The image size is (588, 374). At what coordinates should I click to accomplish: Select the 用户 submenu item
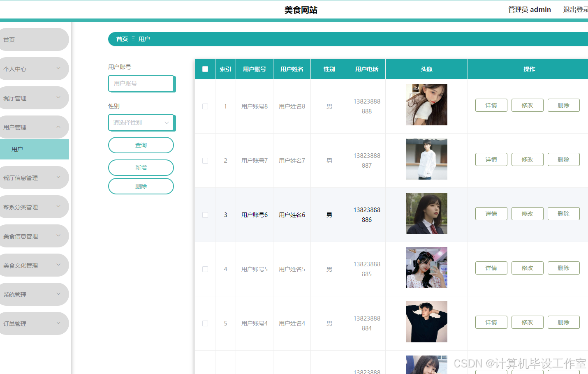pos(35,149)
